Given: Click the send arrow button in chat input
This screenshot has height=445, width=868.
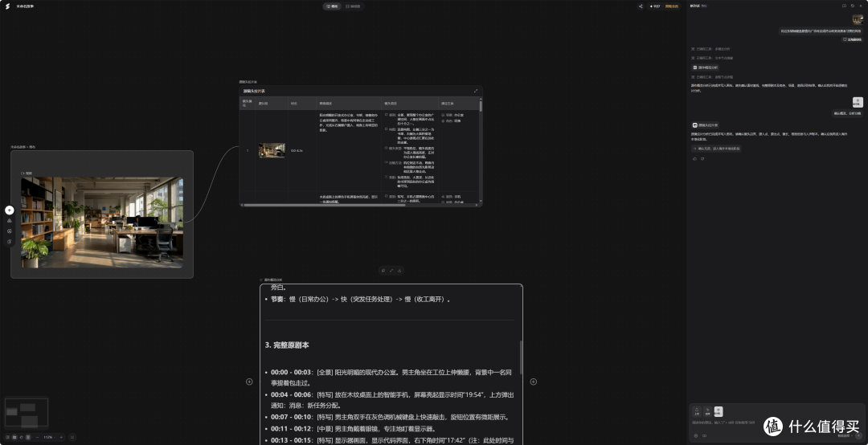Looking at the screenshot, I should [858, 435].
